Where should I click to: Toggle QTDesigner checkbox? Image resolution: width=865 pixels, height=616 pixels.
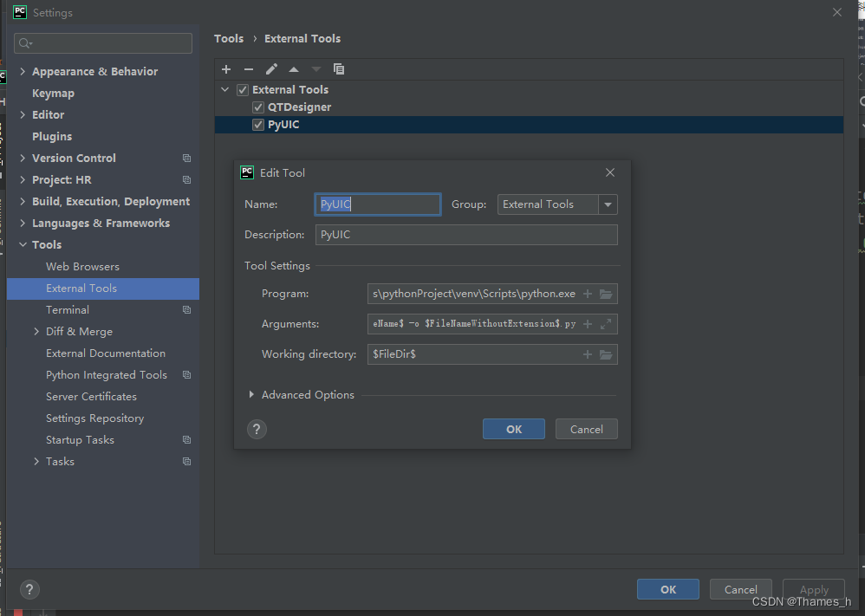pos(258,107)
